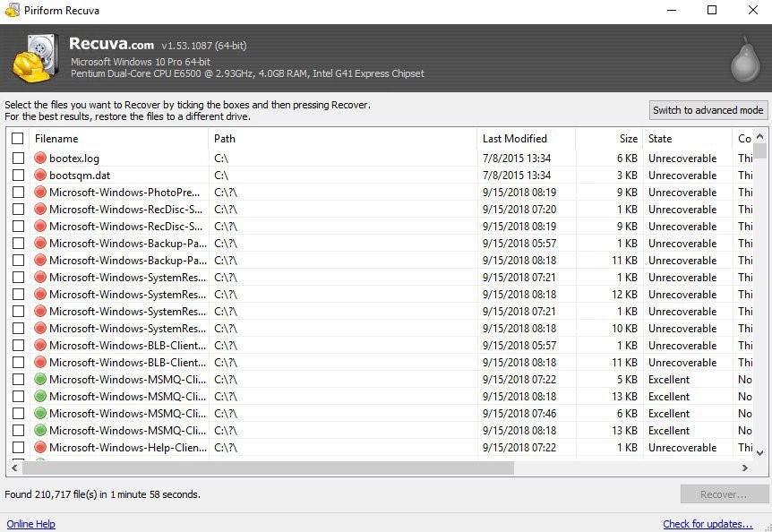The width and height of the screenshot is (772, 532).
Task: Tick the checkbox for bootex.log
Action: [x=18, y=159]
